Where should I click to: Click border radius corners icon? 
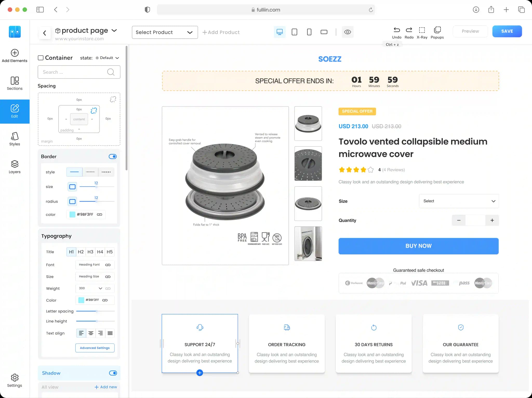pyautogui.click(x=72, y=201)
